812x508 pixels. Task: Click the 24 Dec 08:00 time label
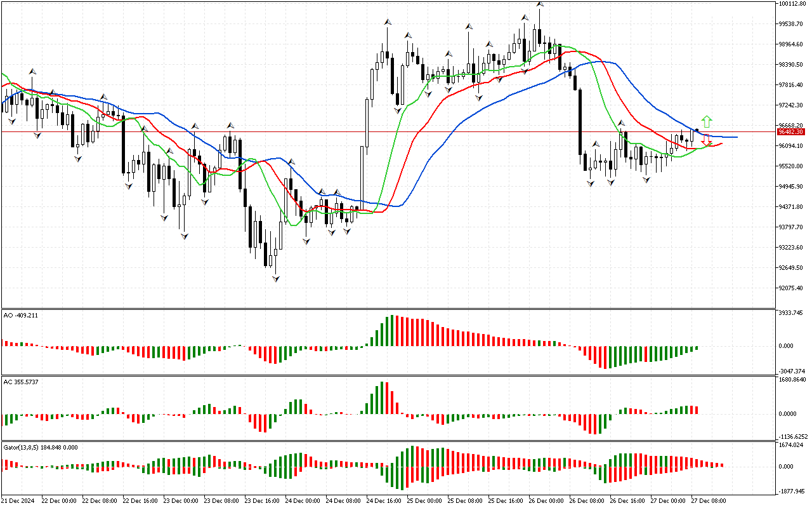click(343, 501)
